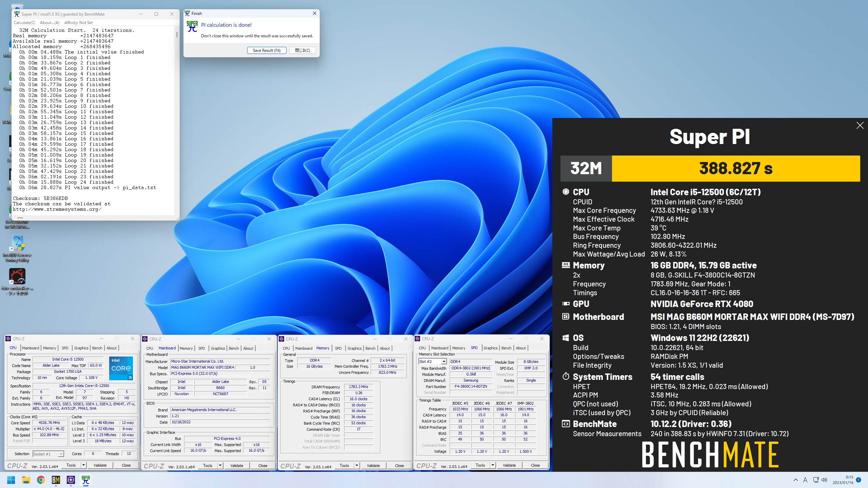This screenshot has width=868, height=488.
Task: Click Multiplier x 44.0 (4.0 - 46.0) value
Action: [49, 429]
